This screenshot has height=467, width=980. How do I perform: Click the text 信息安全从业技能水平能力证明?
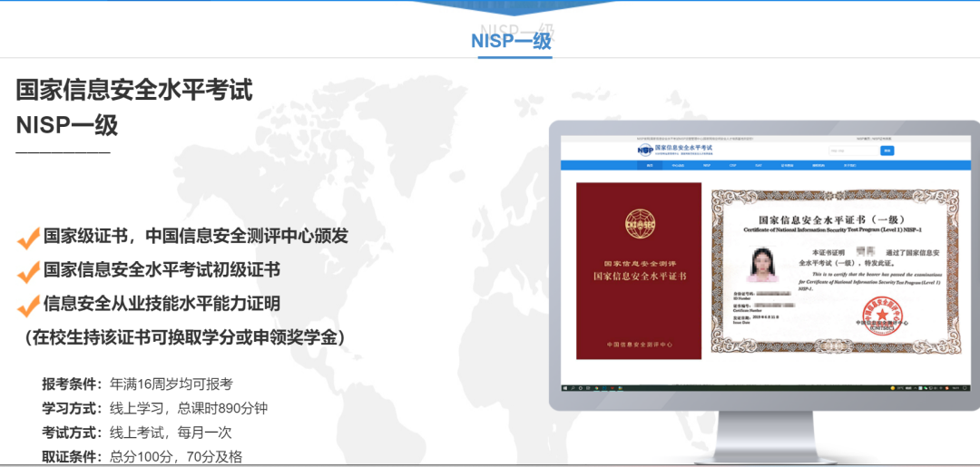(162, 304)
